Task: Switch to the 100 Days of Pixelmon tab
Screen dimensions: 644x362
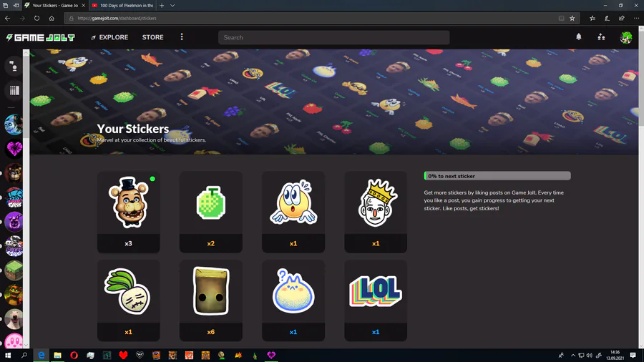Action: (123, 5)
